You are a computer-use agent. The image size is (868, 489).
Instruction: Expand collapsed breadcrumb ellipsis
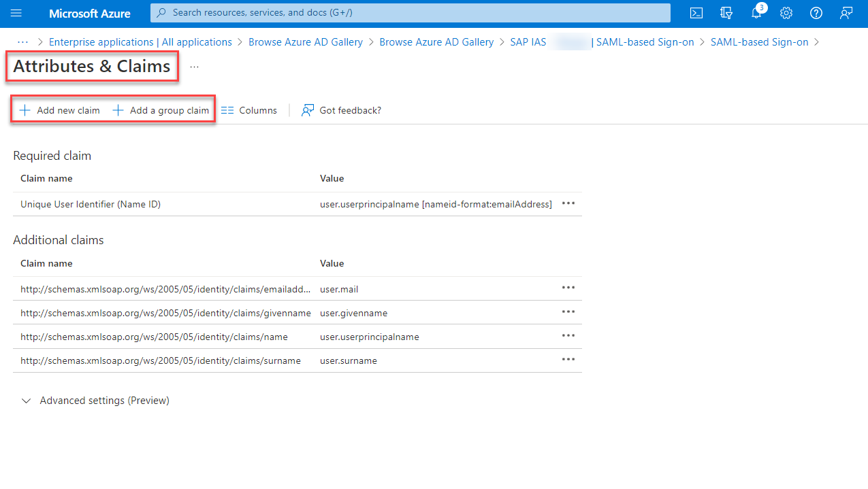22,41
